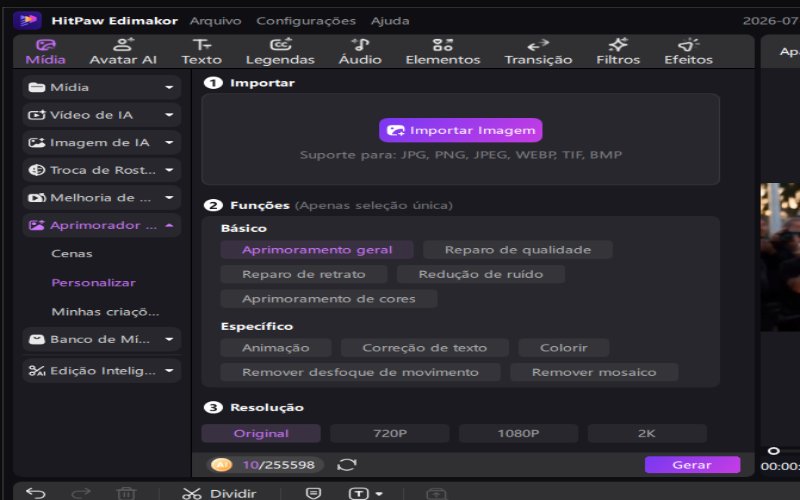800x500 pixels.
Task: Click the redo arrow icon
Action: pos(81,493)
